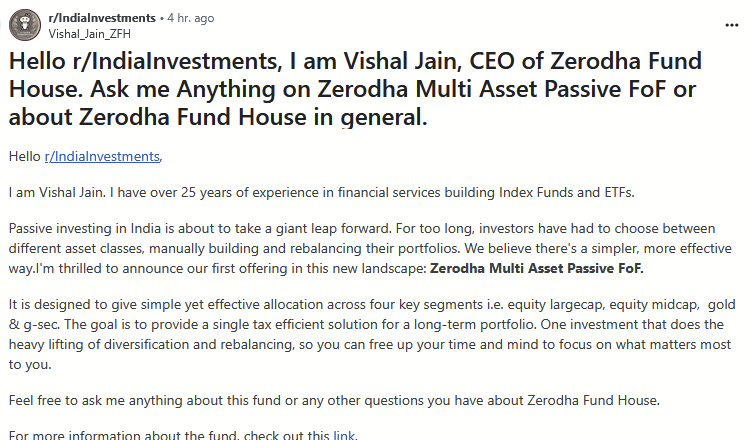The height and width of the screenshot is (440, 752).
Task: Click the paragraph starting 'Passive investing in India'
Action: (x=370, y=248)
